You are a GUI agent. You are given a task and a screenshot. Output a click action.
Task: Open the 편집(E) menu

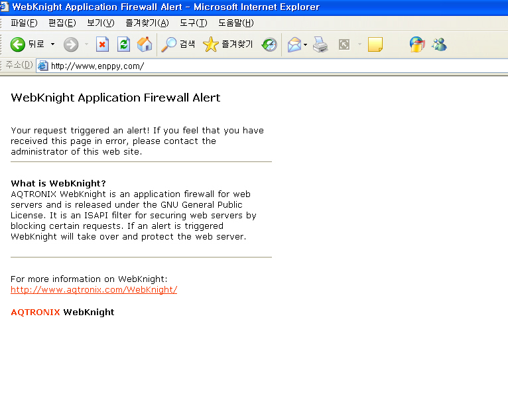[62, 23]
